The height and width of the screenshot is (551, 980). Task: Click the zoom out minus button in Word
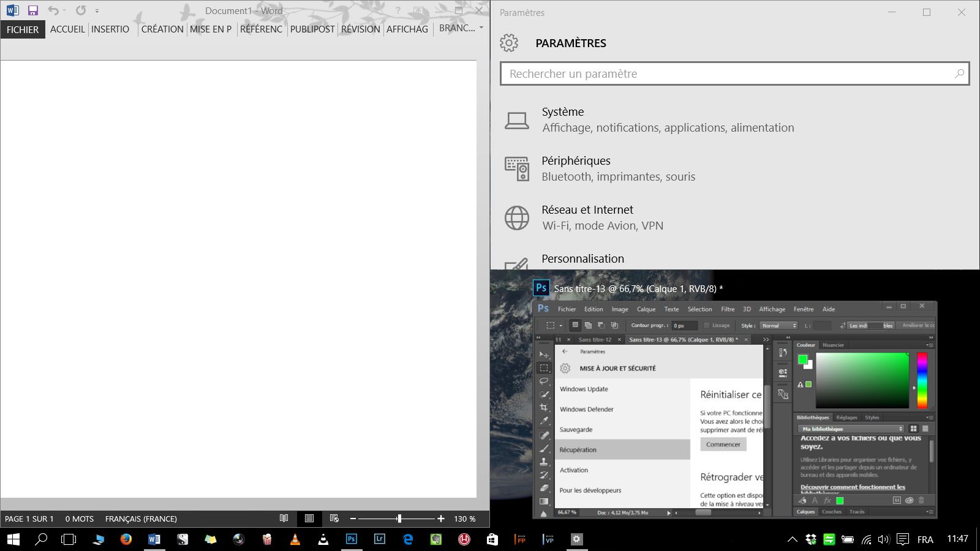pyautogui.click(x=353, y=519)
